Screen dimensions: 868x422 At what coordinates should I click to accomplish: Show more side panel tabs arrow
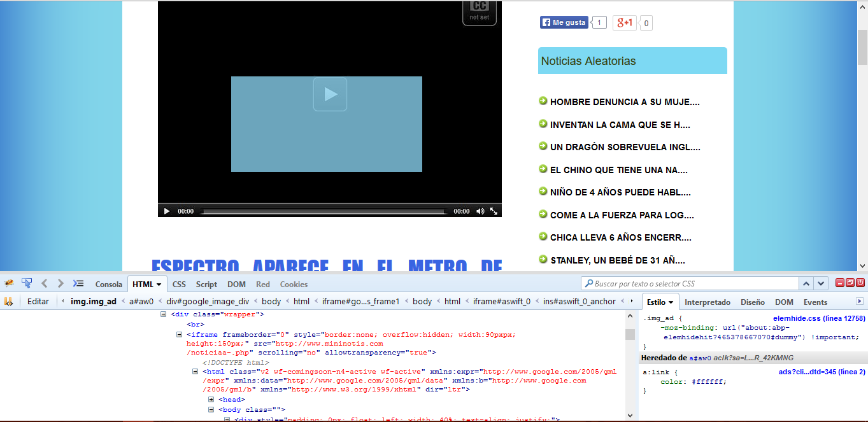pos(860,302)
